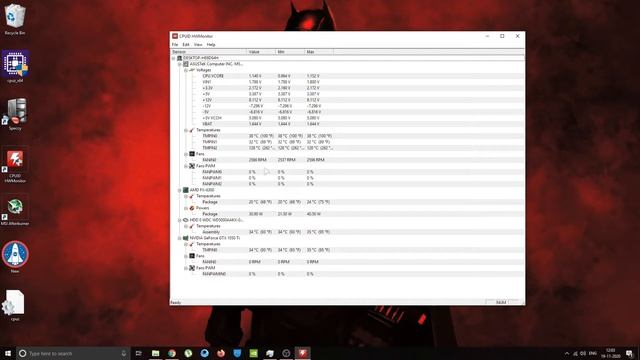Collapse the AMD FX processor node expander
This screenshot has height=360, width=640.
tap(180, 190)
